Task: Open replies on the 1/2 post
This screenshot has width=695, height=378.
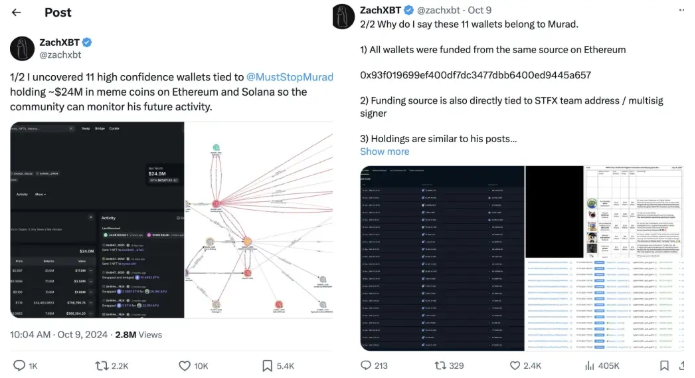Action: [x=19, y=366]
